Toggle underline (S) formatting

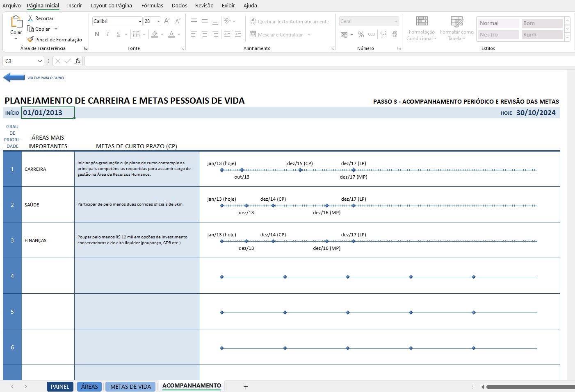click(x=119, y=34)
